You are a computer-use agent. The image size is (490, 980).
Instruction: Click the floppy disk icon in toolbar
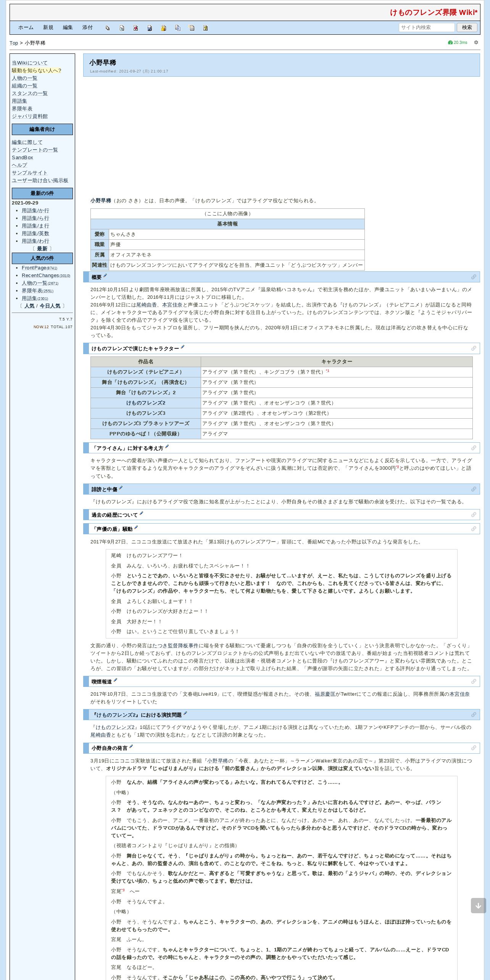click(150, 28)
